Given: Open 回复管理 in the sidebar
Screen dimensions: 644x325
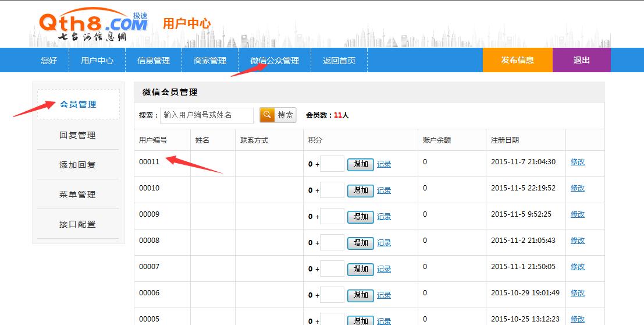Looking at the screenshot, I should tap(77, 135).
